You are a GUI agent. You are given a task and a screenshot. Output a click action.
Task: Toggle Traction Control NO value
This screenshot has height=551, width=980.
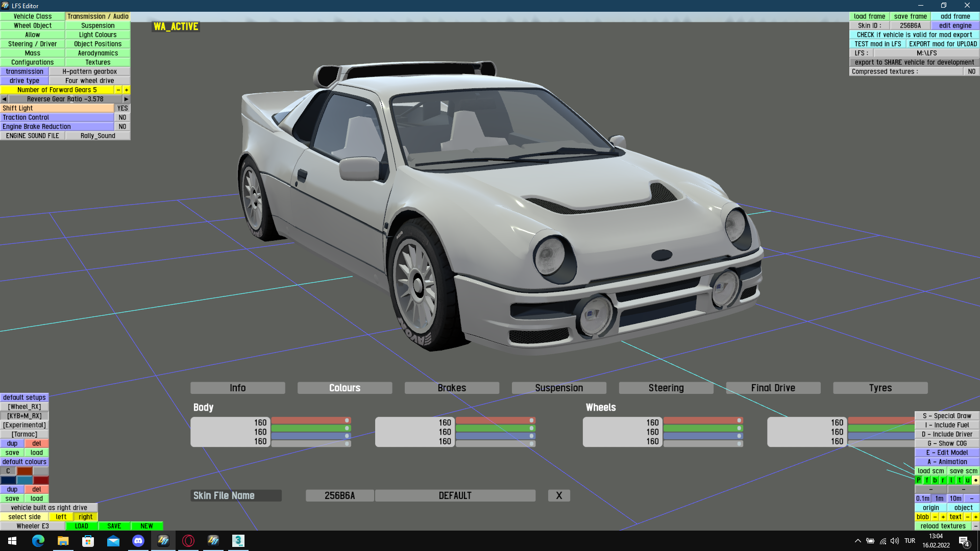click(x=122, y=117)
